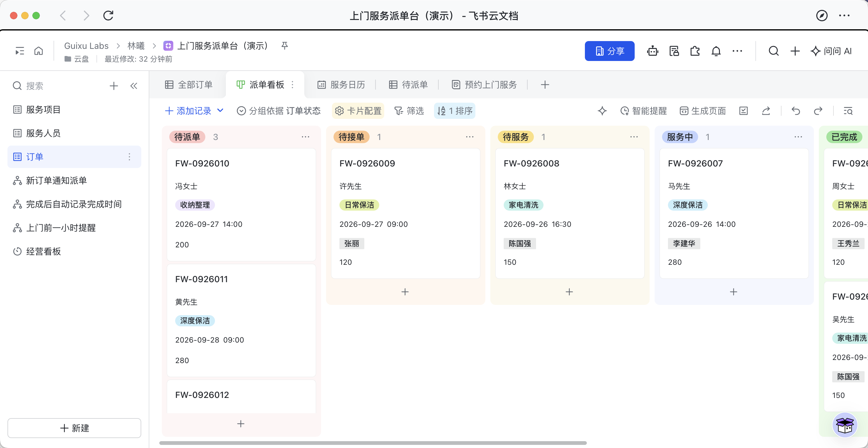Open 待接单 column more options
Viewport: 868px width, 448px height.
(x=470, y=137)
